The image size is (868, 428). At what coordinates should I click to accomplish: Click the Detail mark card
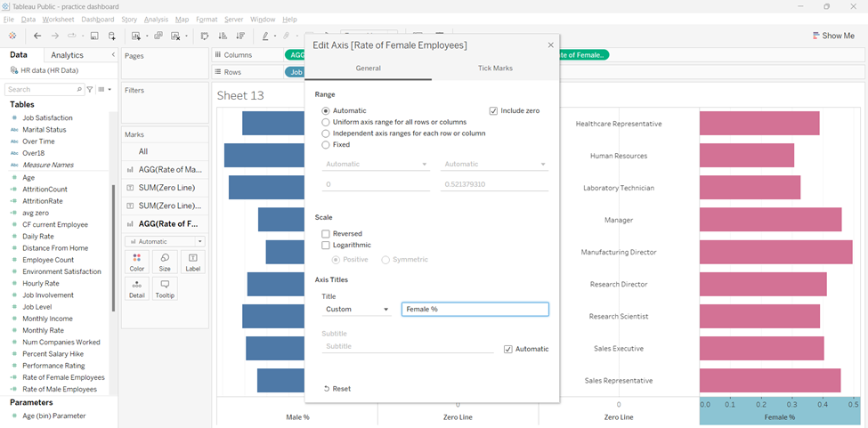click(136, 288)
